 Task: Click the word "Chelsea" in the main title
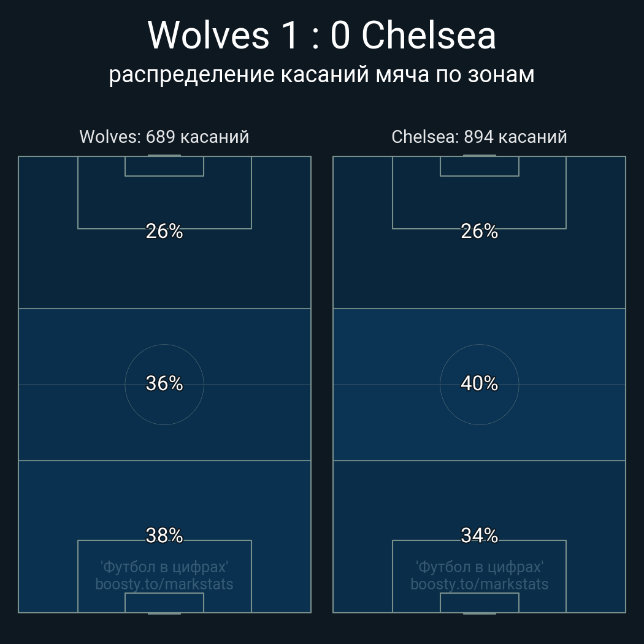click(x=428, y=36)
